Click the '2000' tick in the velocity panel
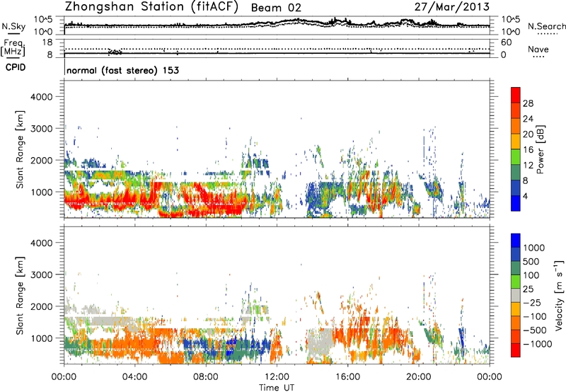This screenshot has height=392, width=566. pos(41,306)
